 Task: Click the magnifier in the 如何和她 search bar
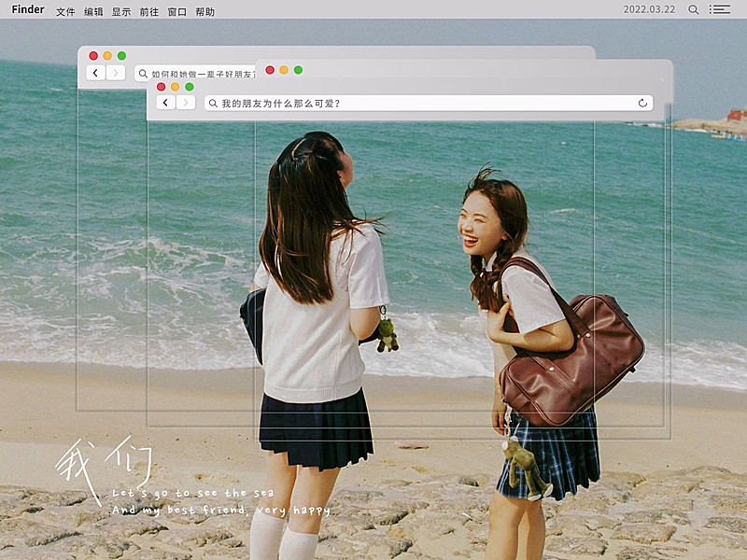[143, 73]
